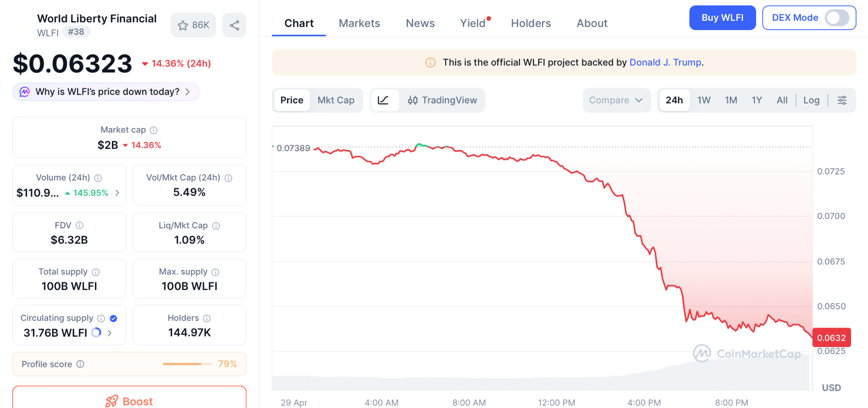Open the Donald J. Trump link
The image size is (868, 408).
coord(665,62)
